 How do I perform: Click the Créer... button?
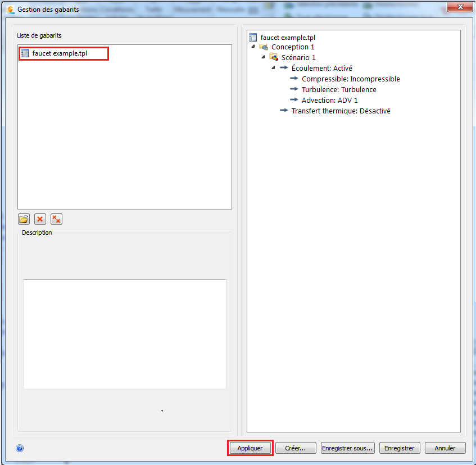(296, 448)
